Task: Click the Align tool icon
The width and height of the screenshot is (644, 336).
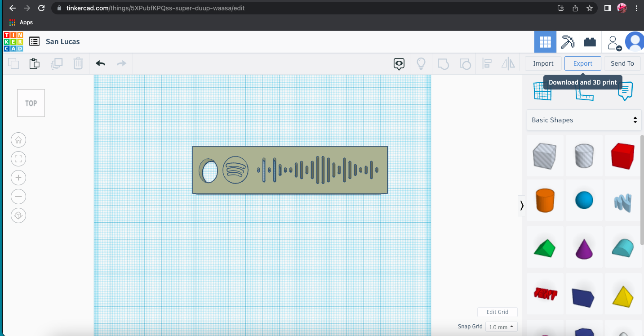Action: (x=487, y=64)
